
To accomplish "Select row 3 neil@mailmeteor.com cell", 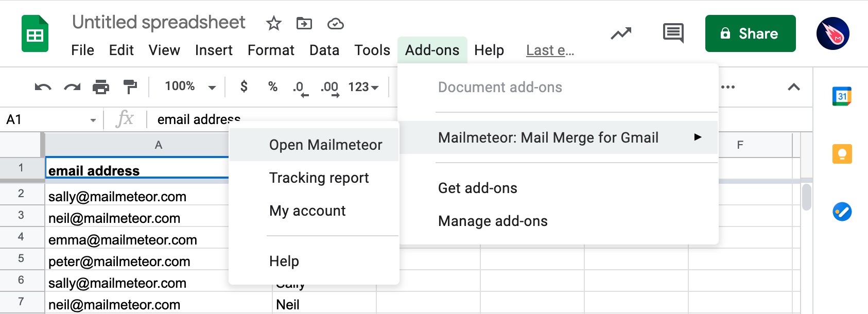I will point(137,217).
